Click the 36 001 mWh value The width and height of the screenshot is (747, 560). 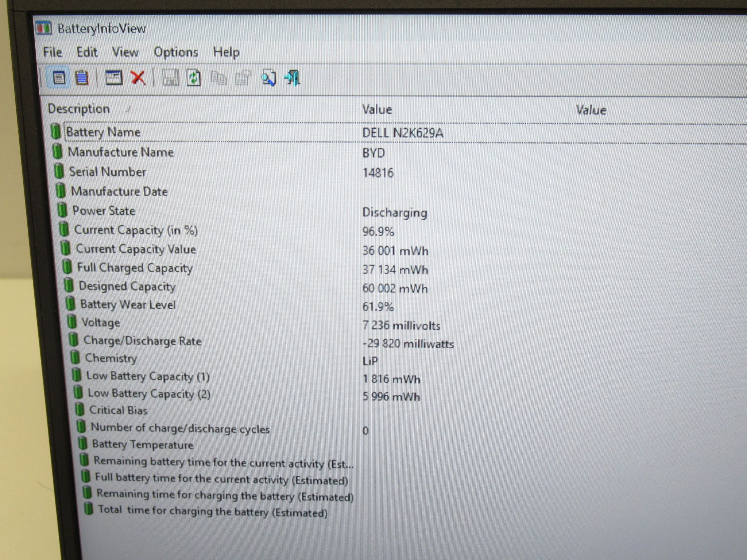(x=395, y=251)
